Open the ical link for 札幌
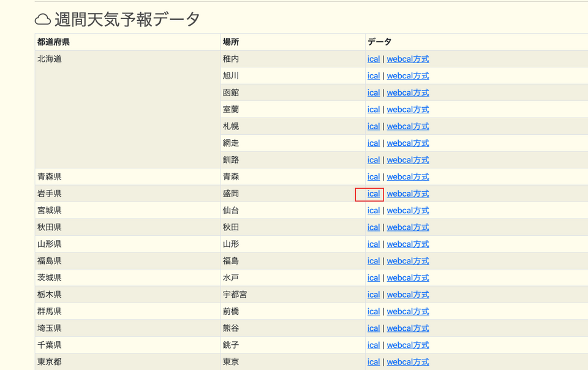Screen dimensions: 588x370 374,126
